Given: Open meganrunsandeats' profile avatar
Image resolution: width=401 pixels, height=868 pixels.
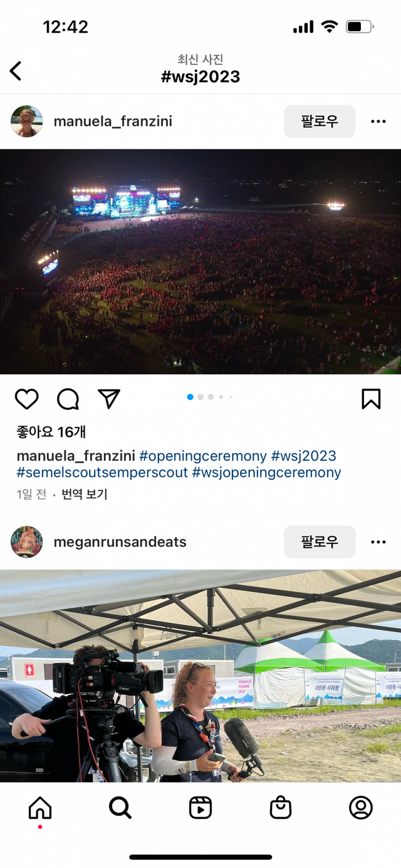Looking at the screenshot, I should pyautogui.click(x=27, y=541).
